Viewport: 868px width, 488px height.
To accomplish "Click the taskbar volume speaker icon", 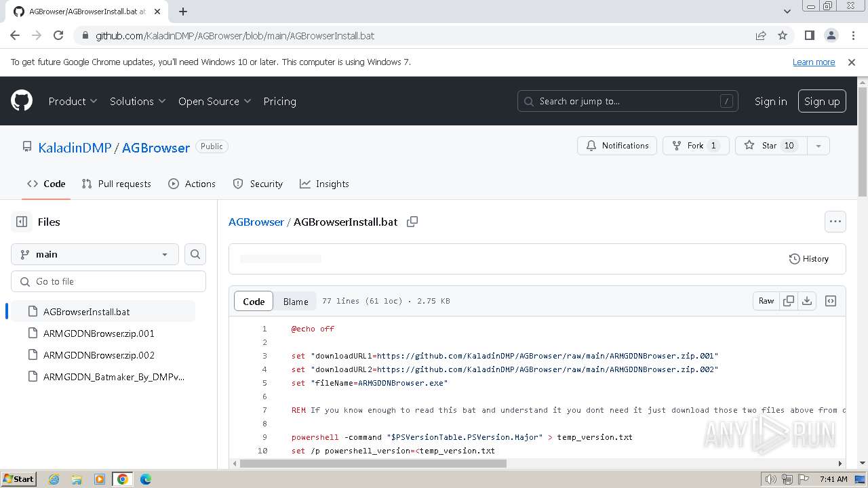I will tap(771, 479).
